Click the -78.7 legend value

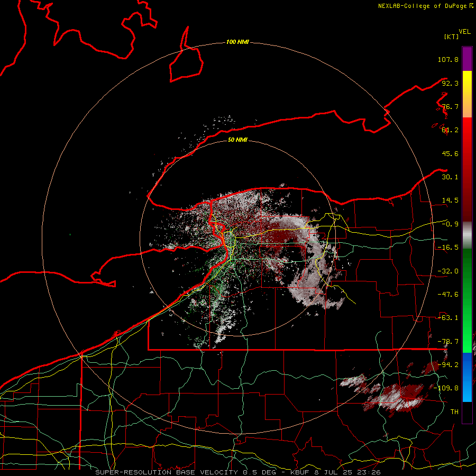(448, 342)
